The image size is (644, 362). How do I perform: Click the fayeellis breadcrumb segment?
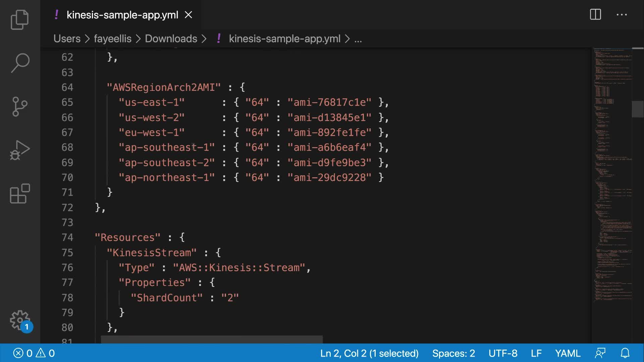tap(112, 39)
